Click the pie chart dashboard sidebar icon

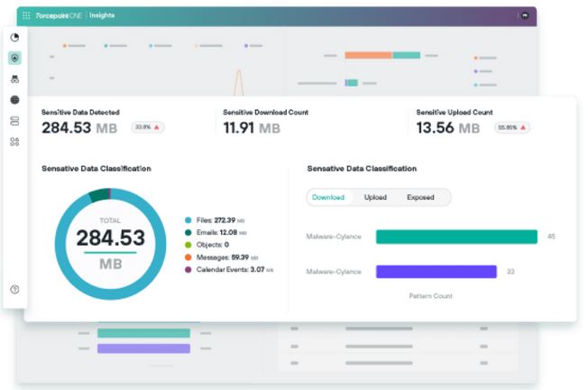click(x=14, y=37)
